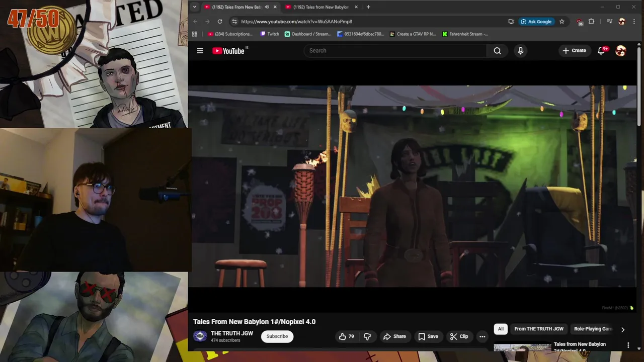
Task: Click the 474 subscribers text
Action: 225,340
